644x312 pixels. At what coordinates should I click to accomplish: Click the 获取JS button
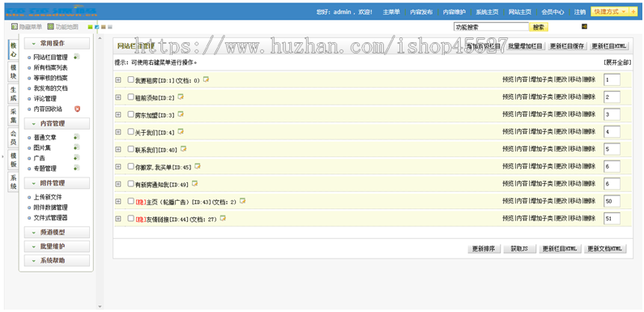pyautogui.click(x=519, y=249)
